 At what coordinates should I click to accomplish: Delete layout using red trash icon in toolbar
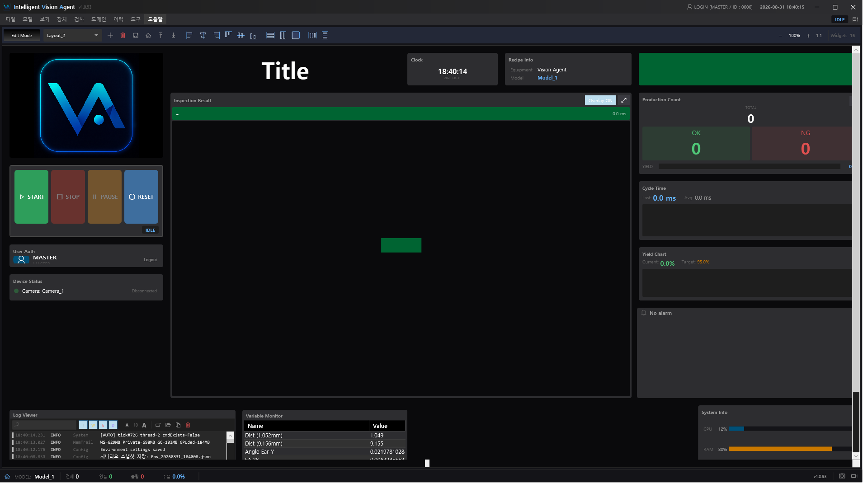(x=123, y=36)
